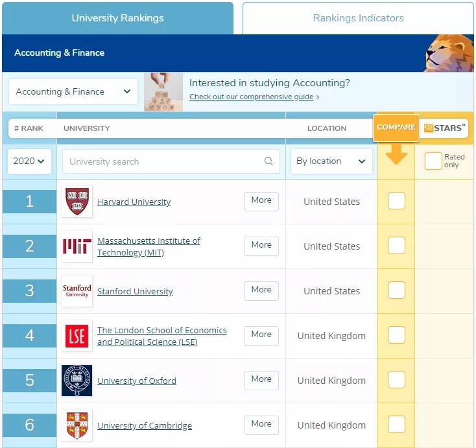Image resolution: width=476 pixels, height=448 pixels.
Task: Check compare box for Harvard University
Action: (x=396, y=201)
